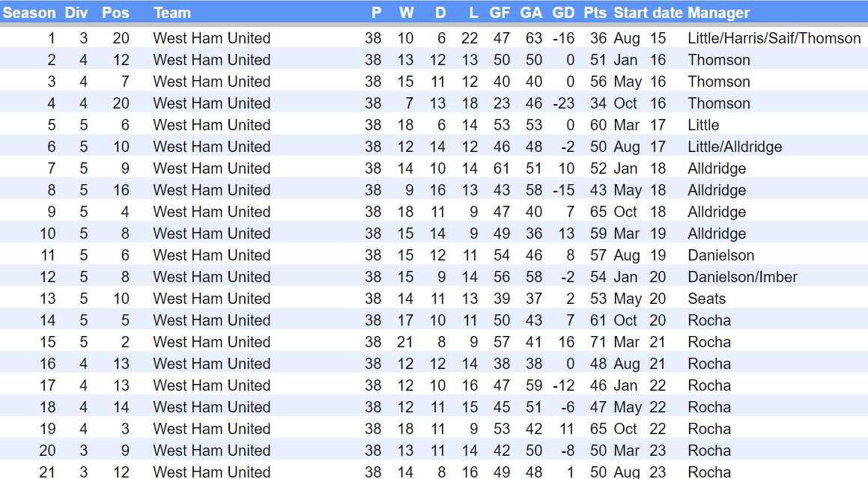This screenshot has width=868, height=479.
Task: Click the Start date column header
Action: (x=648, y=13)
